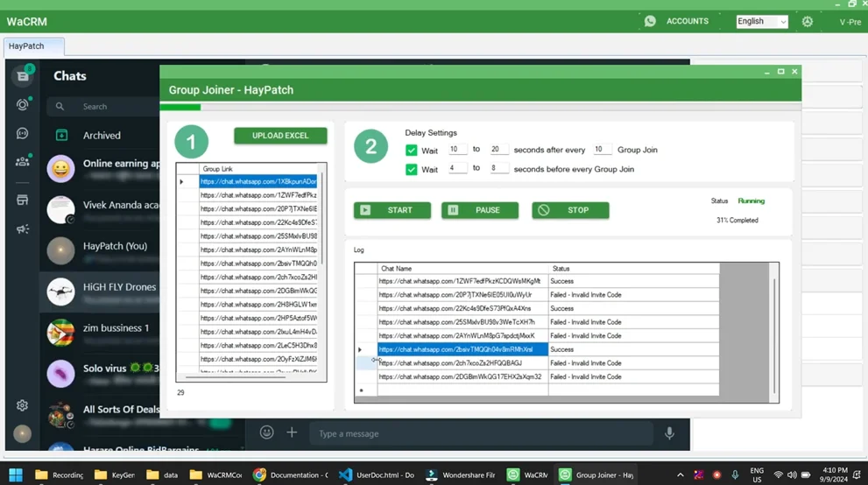The image size is (868, 485).
Task: Open the volume icon in system tray
Action: click(792, 474)
